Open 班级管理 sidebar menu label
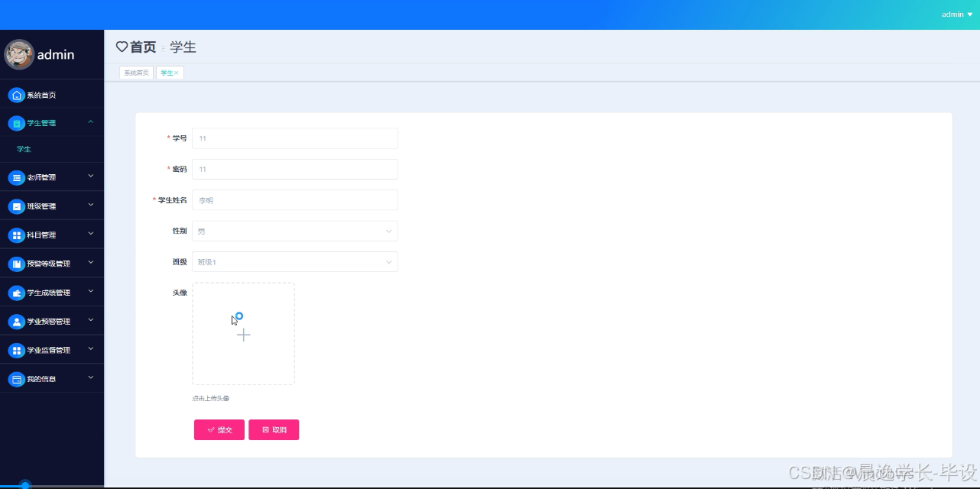 coord(41,206)
